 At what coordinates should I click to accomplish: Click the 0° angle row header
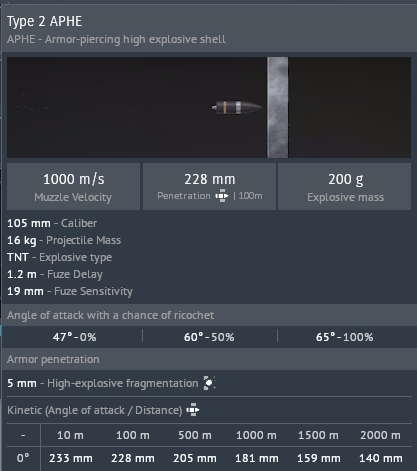click(23, 458)
